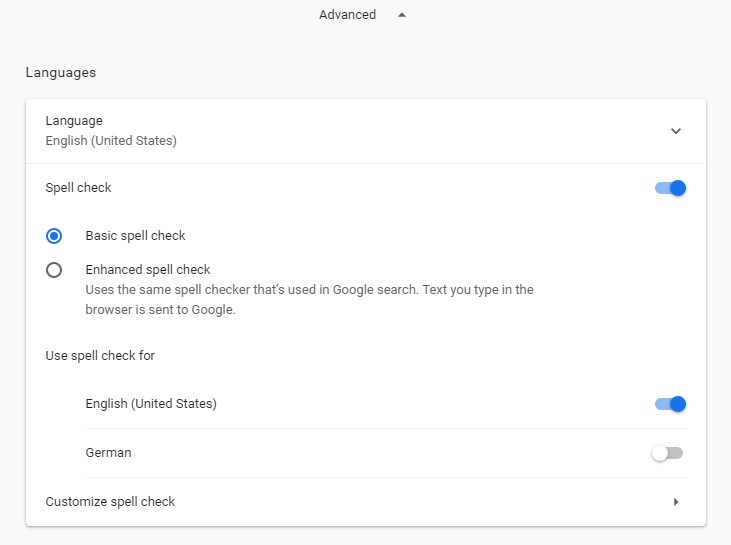731x545 pixels.
Task: Click the Spell check row label
Action: (x=79, y=188)
